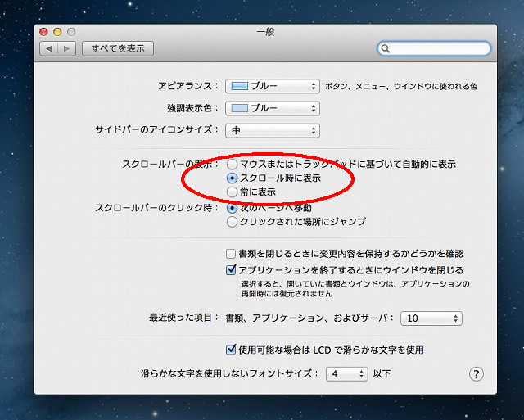Screen dimensions: 524x420
Task: Click the magnifying glass search icon
Action: point(386,49)
